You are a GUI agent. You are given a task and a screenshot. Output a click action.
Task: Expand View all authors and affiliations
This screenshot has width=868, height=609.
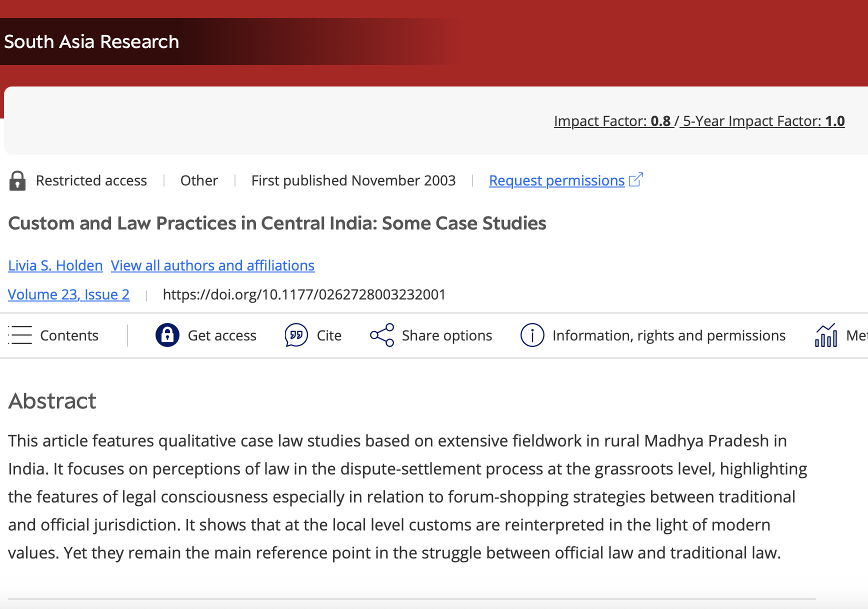212,265
